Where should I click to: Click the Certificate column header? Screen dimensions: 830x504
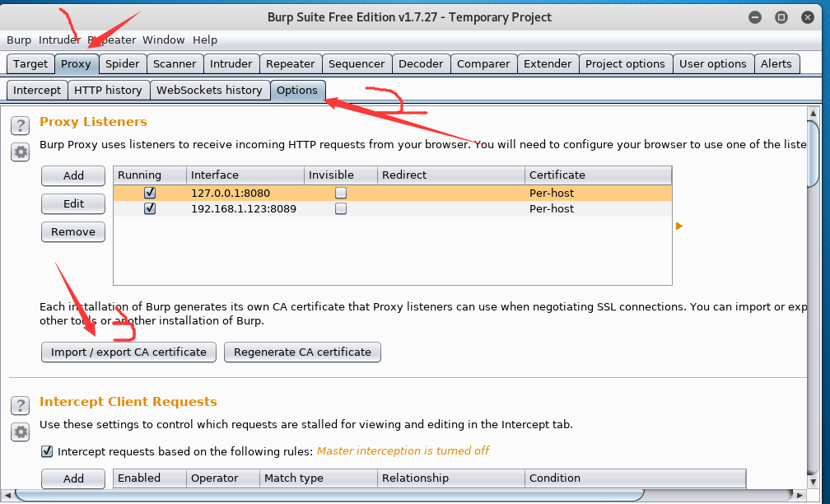tap(598, 175)
